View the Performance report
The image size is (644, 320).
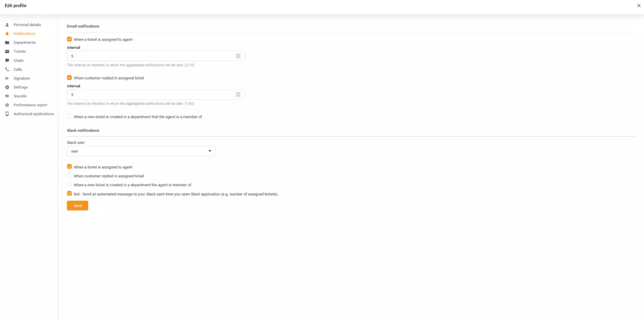coord(7,105)
